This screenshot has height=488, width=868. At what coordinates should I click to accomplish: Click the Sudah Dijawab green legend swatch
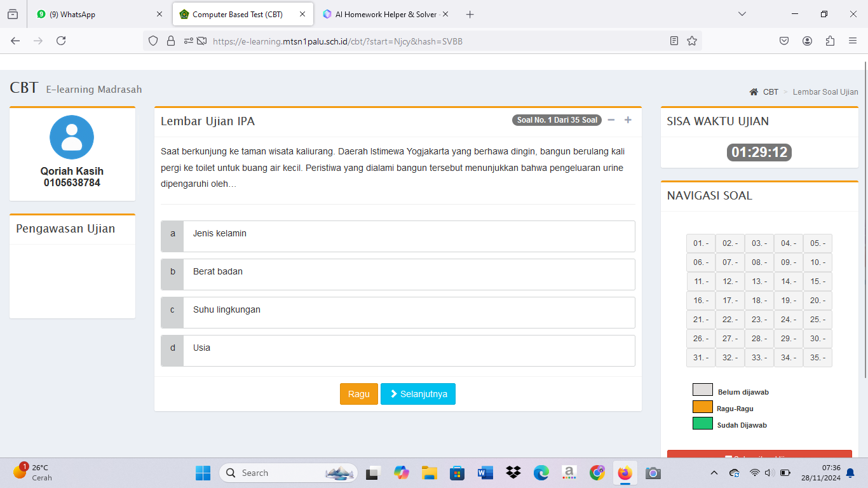click(703, 423)
